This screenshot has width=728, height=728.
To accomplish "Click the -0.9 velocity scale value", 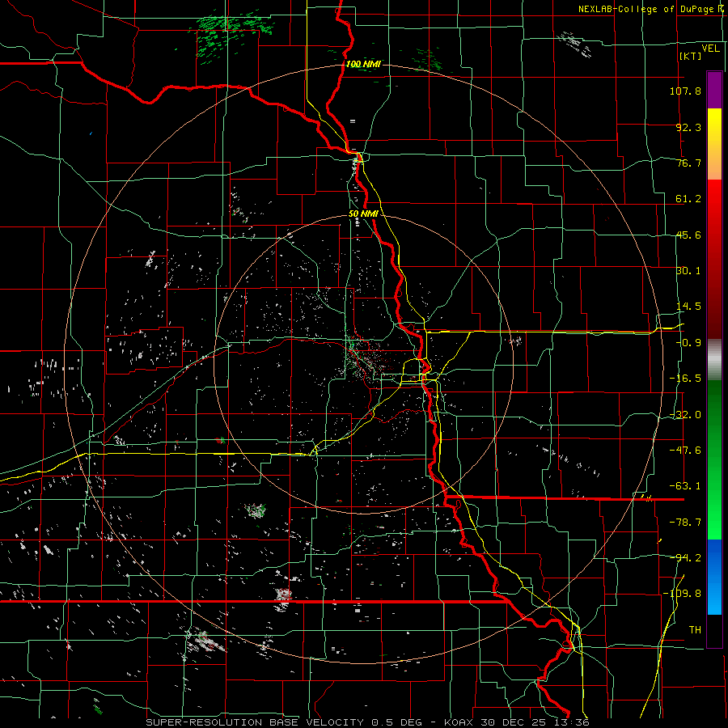I will point(688,343).
